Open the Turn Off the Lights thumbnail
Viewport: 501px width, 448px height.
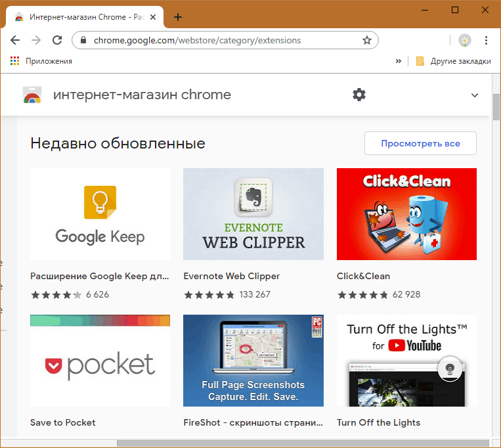tap(406, 361)
